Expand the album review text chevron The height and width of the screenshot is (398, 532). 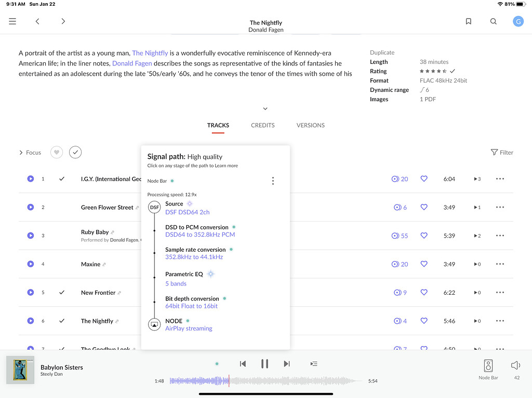[x=265, y=108]
